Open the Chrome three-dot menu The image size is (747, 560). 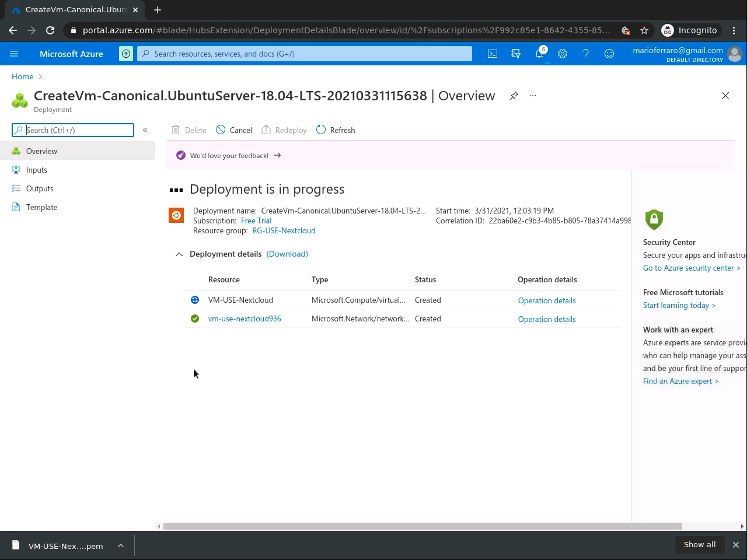[x=734, y=30]
